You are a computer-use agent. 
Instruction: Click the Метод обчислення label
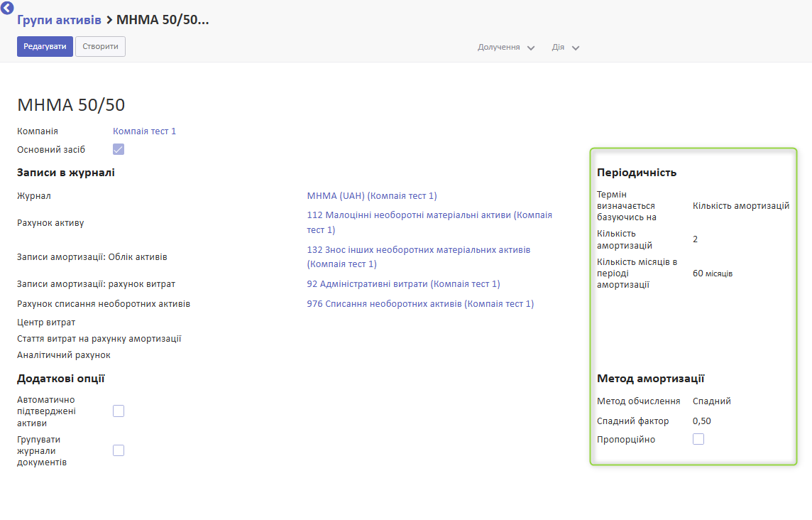pos(639,401)
